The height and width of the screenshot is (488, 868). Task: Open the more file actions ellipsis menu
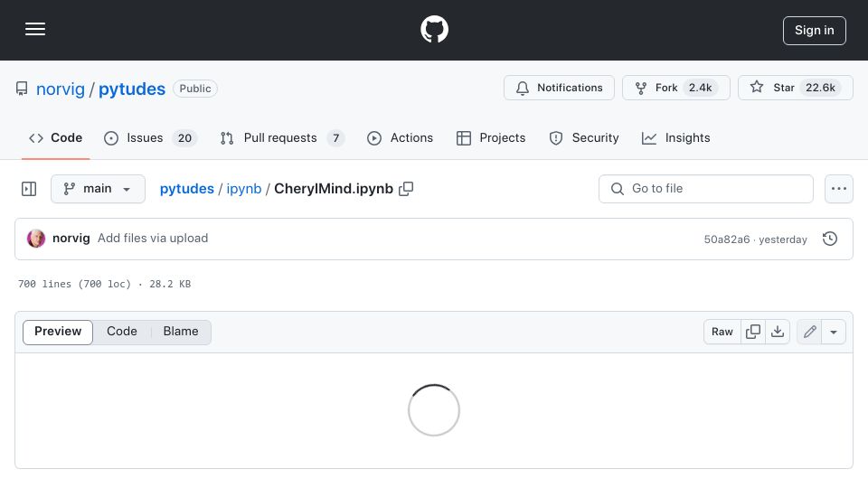839,189
